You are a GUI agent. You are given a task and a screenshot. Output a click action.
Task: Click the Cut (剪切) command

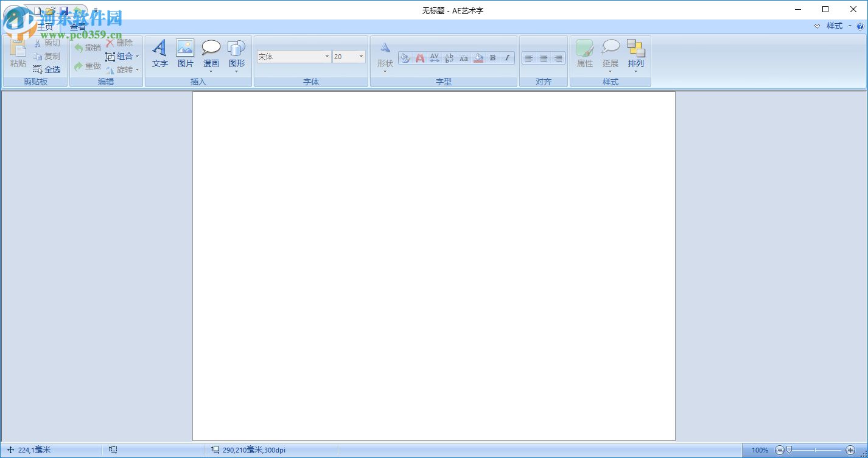tap(47, 43)
